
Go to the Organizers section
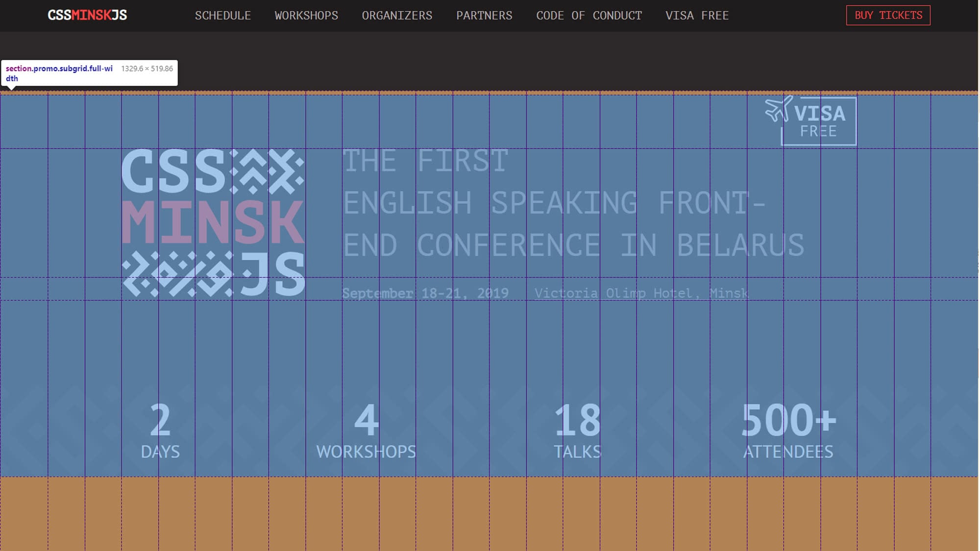coord(397,16)
